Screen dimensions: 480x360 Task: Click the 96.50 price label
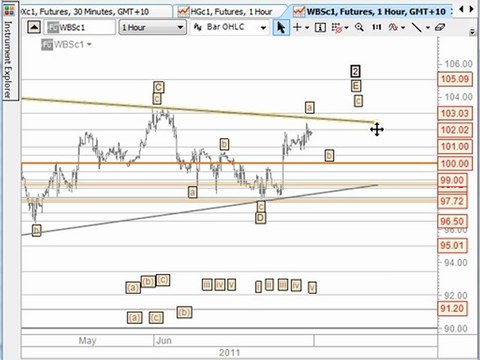click(452, 221)
